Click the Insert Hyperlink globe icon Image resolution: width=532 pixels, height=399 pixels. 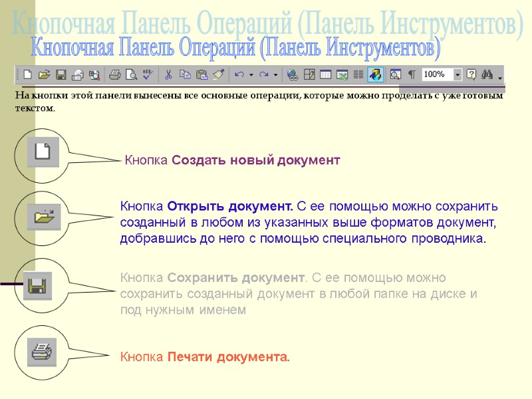click(293, 74)
